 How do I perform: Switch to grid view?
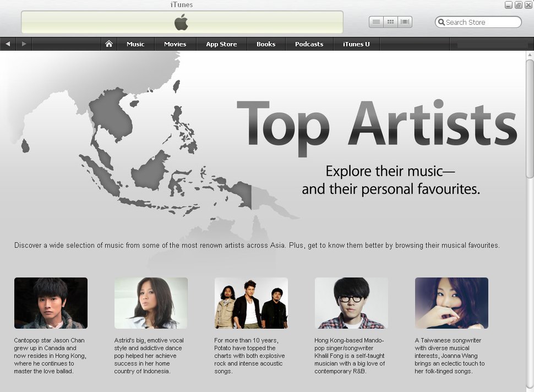click(x=391, y=22)
